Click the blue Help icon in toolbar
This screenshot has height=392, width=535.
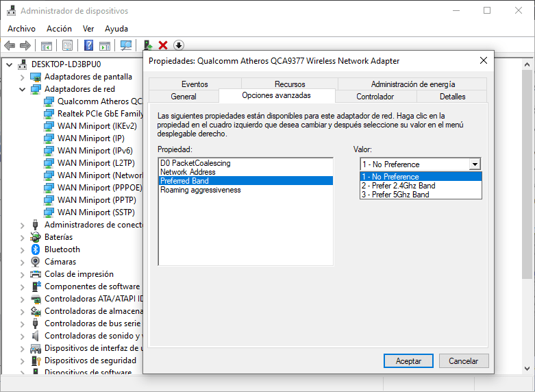click(x=88, y=45)
